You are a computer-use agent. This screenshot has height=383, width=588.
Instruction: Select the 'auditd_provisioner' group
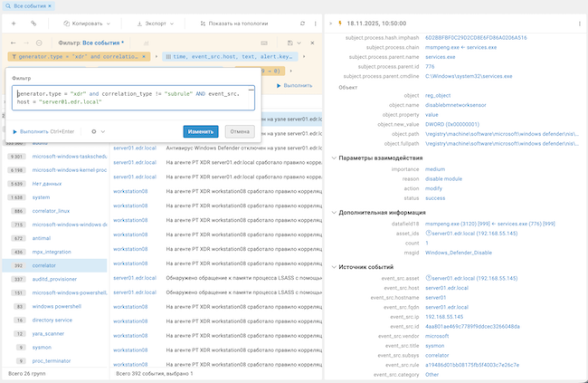point(54,279)
